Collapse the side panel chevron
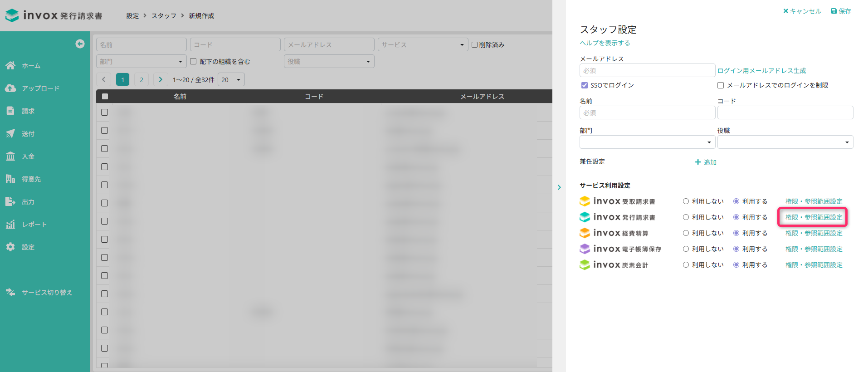868x372 pixels. click(x=559, y=187)
